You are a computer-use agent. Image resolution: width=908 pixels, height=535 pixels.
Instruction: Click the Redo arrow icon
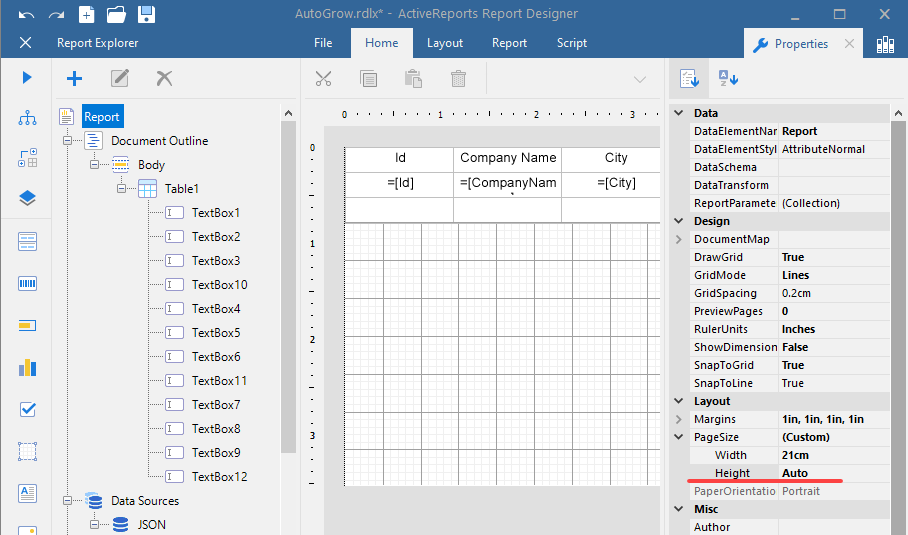point(56,15)
